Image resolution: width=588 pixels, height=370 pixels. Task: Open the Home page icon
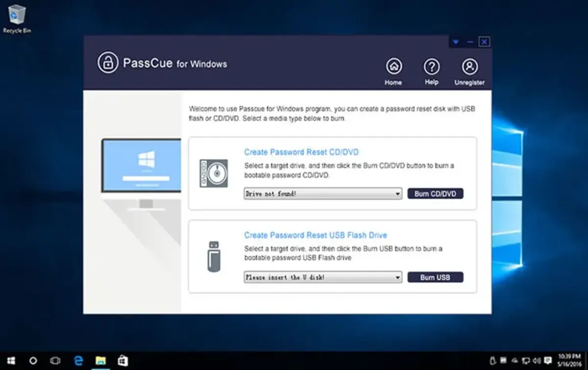pyautogui.click(x=393, y=66)
